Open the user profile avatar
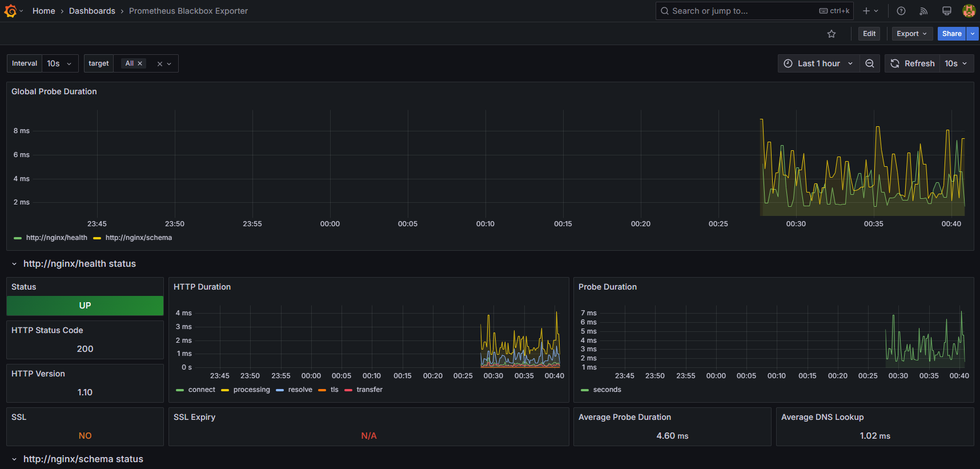Screen dimensions: 980x469 [x=969, y=11]
